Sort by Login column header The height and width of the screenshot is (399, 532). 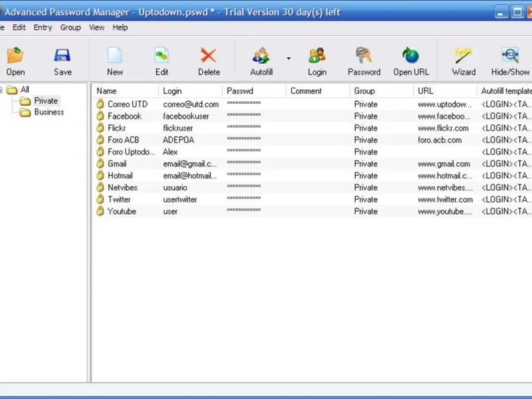pos(190,91)
